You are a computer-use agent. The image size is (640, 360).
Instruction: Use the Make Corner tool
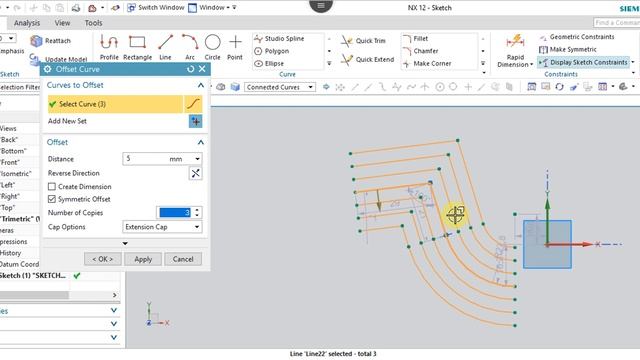427,64
